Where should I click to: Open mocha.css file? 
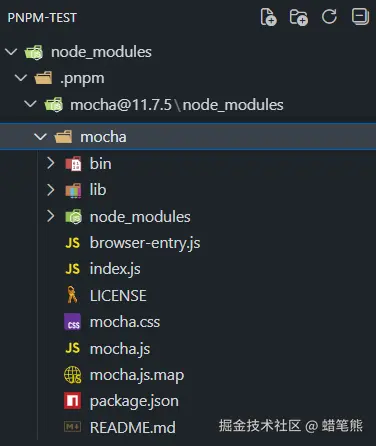pyautogui.click(x=125, y=322)
